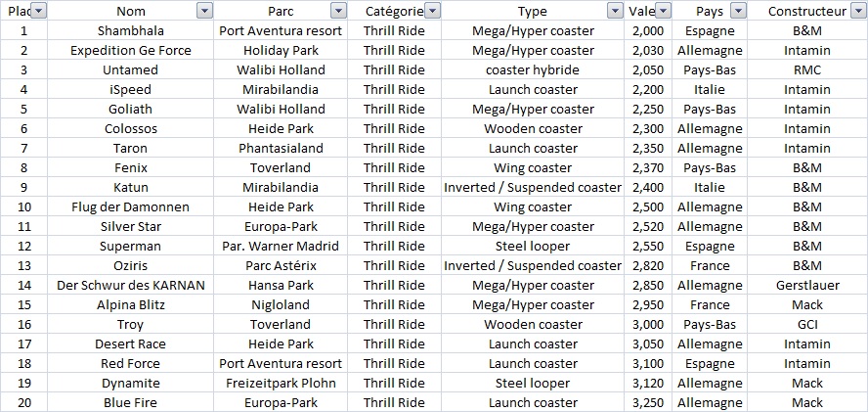Open the Type column filter dropdown

[615, 11]
